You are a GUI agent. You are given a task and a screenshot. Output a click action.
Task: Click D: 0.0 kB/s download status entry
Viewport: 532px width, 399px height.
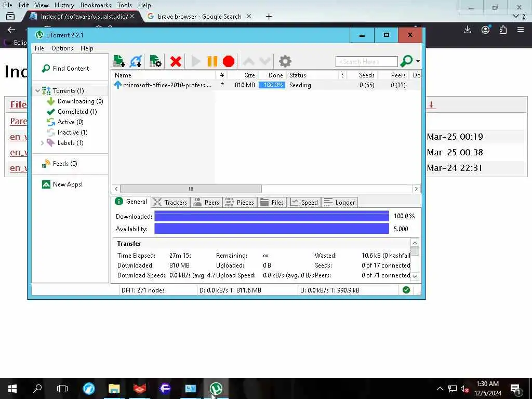tap(230, 290)
